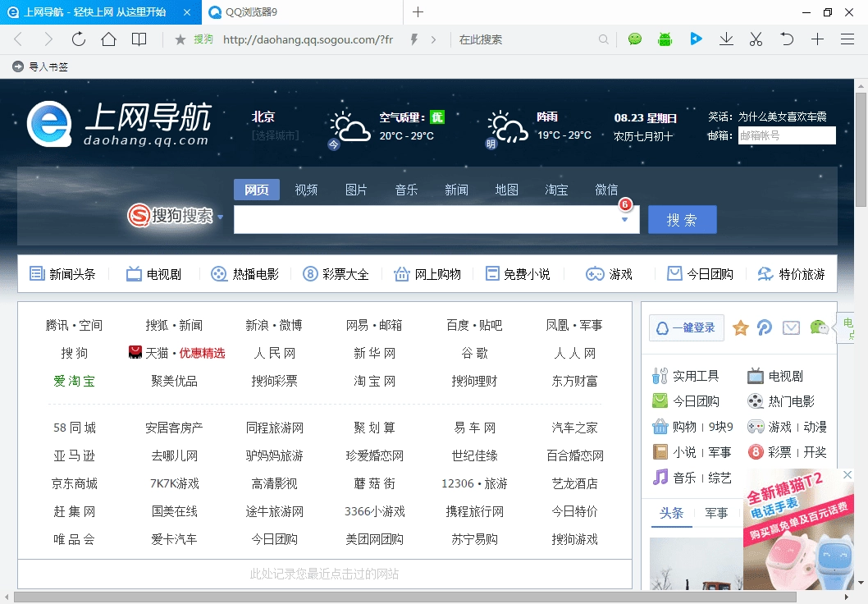Click the blue P icon in login panel

coord(765,327)
